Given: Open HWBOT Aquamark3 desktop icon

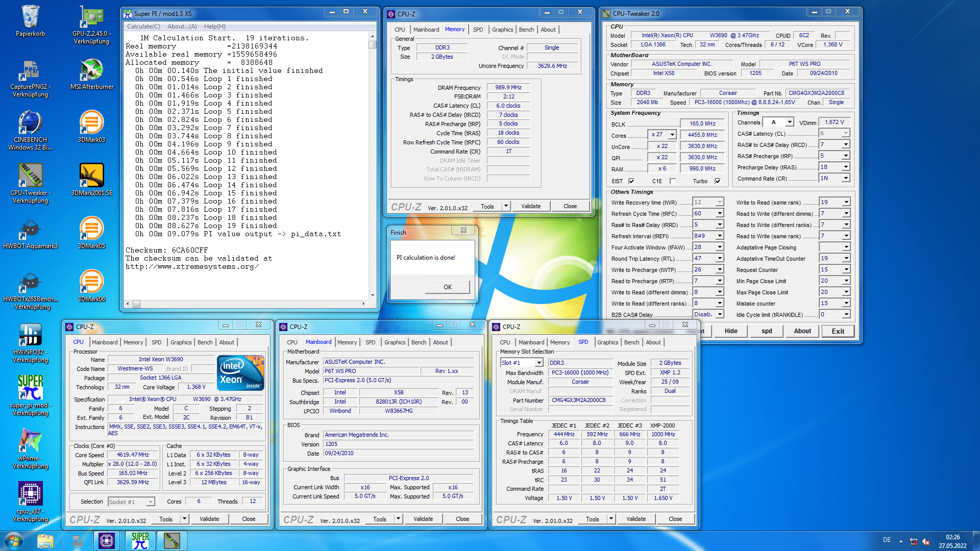Looking at the screenshot, I should (30, 233).
